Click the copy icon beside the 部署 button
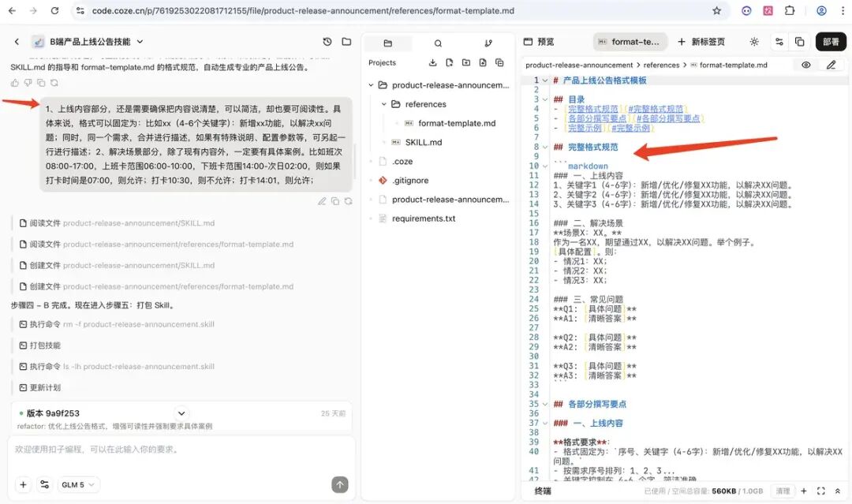 799,42
